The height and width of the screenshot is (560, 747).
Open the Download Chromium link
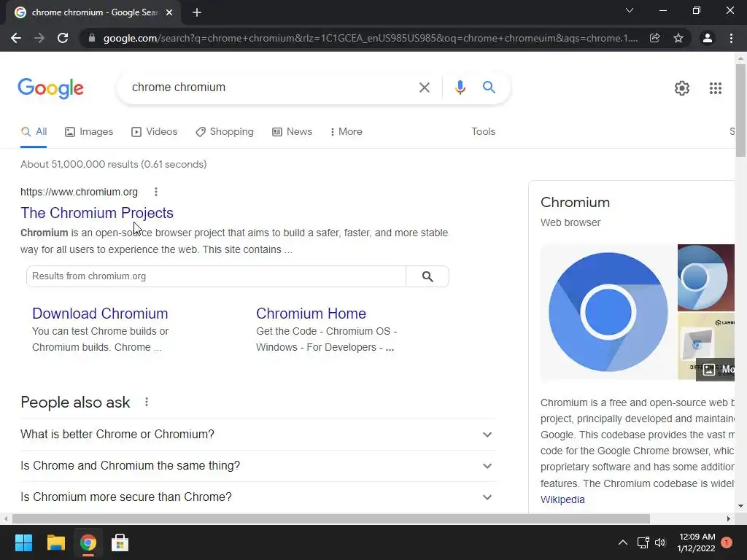100,314
